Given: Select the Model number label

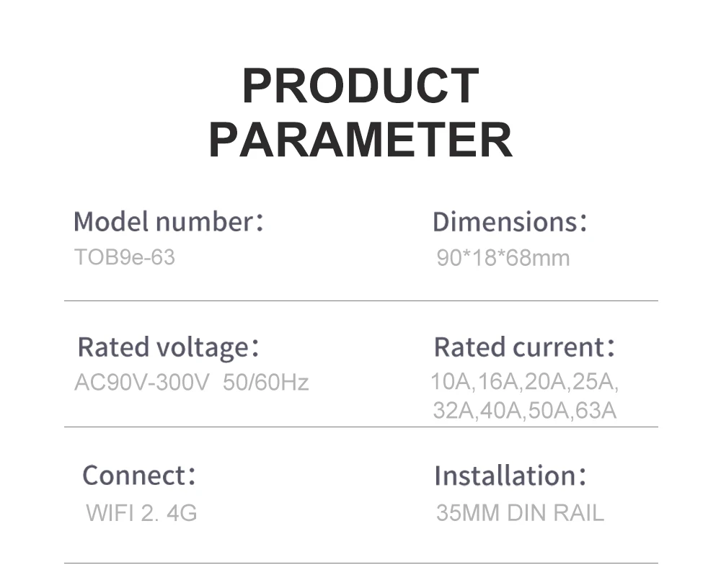Looking at the screenshot, I should point(169,222).
